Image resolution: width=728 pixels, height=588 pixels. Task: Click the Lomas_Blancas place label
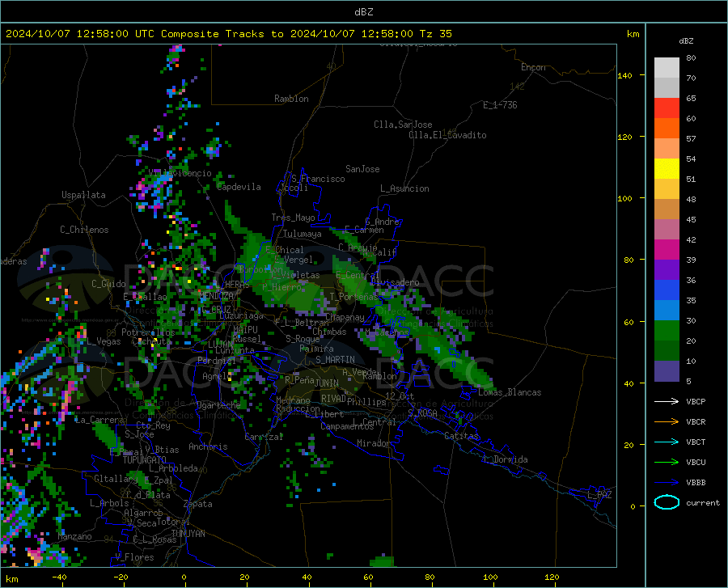pos(510,392)
